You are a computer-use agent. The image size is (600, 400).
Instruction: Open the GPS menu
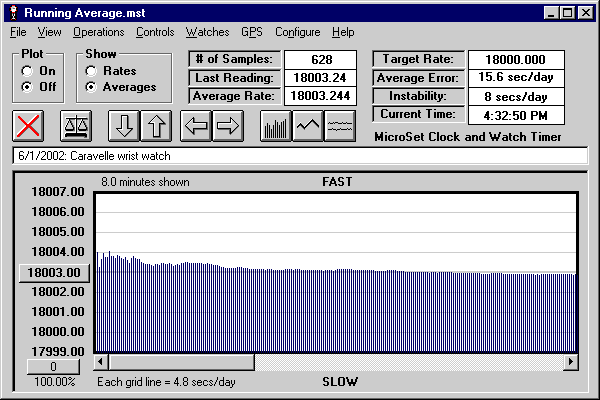coord(252,32)
